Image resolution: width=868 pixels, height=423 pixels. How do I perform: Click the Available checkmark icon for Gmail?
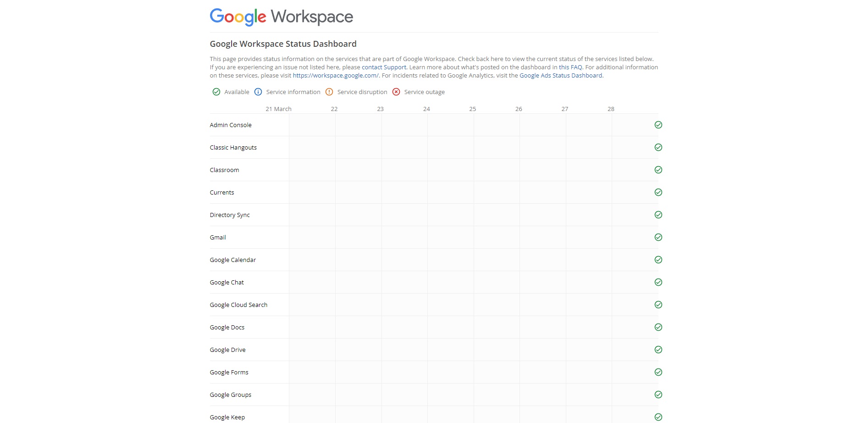point(658,237)
